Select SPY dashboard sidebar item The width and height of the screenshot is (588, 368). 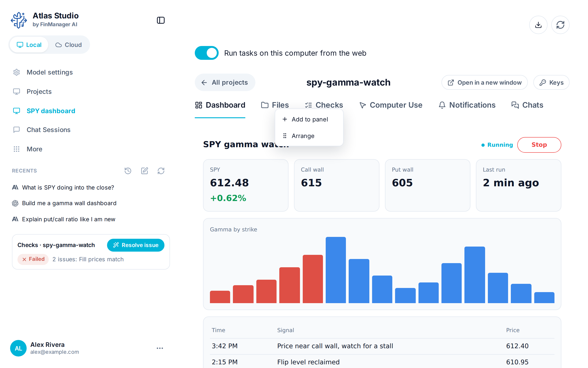(51, 111)
